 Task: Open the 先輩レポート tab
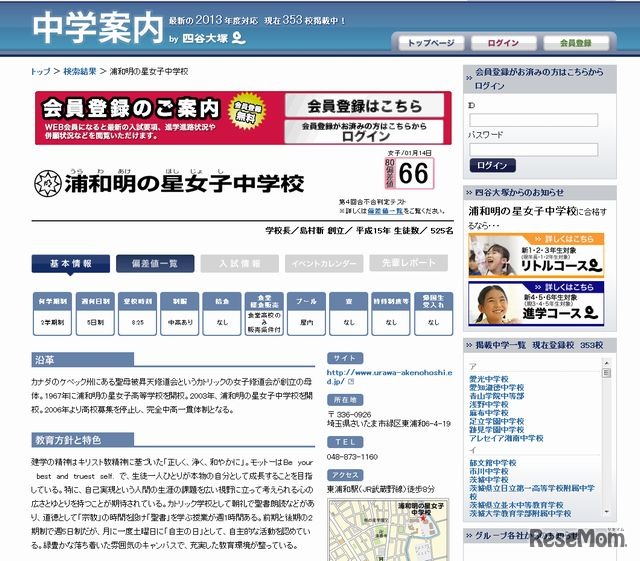pos(409,264)
